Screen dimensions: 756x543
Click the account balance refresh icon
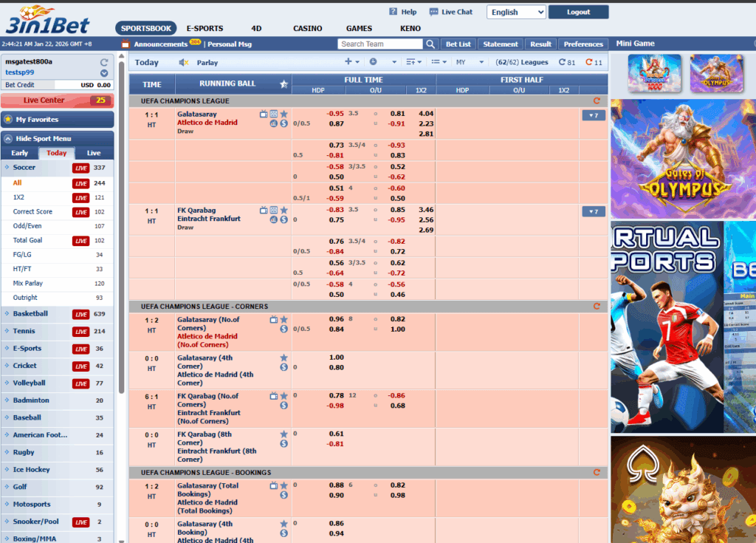pyautogui.click(x=104, y=62)
